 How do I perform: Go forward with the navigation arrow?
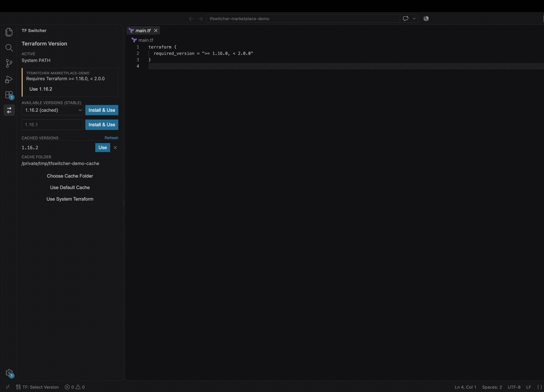[x=200, y=19]
